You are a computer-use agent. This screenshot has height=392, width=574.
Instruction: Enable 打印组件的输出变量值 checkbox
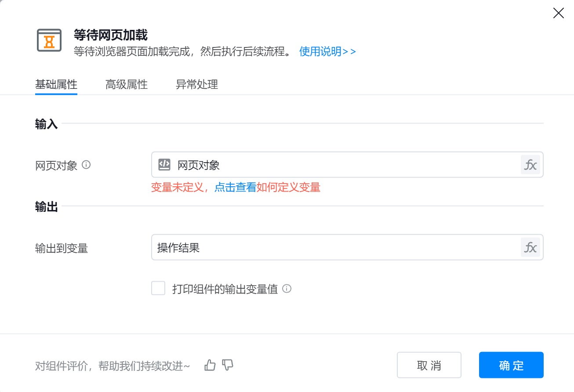pos(158,289)
